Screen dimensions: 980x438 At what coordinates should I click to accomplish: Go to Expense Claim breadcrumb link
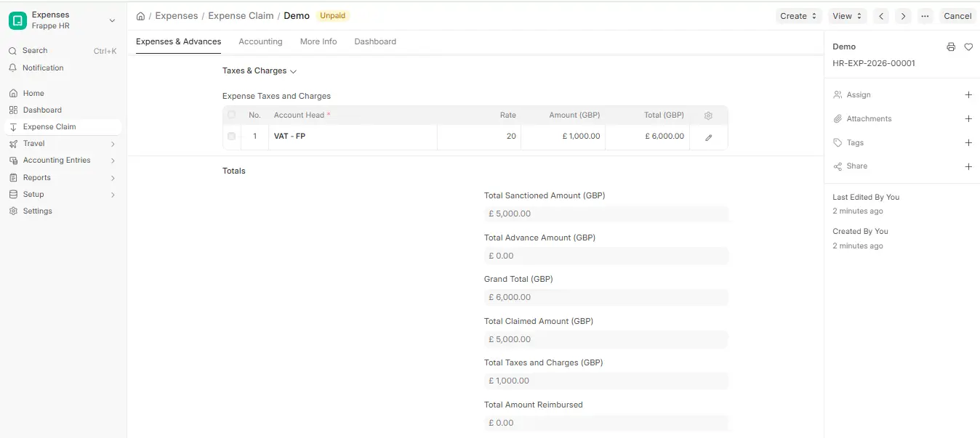pos(241,16)
